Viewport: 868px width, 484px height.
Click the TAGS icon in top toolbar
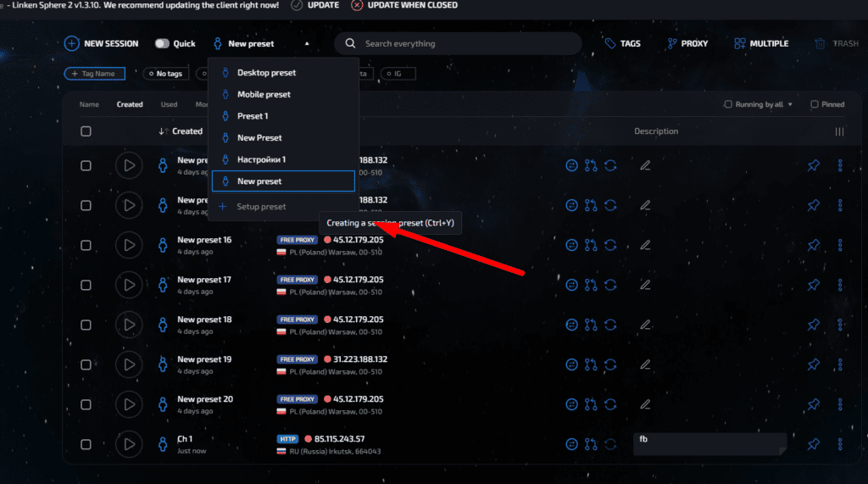pos(622,43)
